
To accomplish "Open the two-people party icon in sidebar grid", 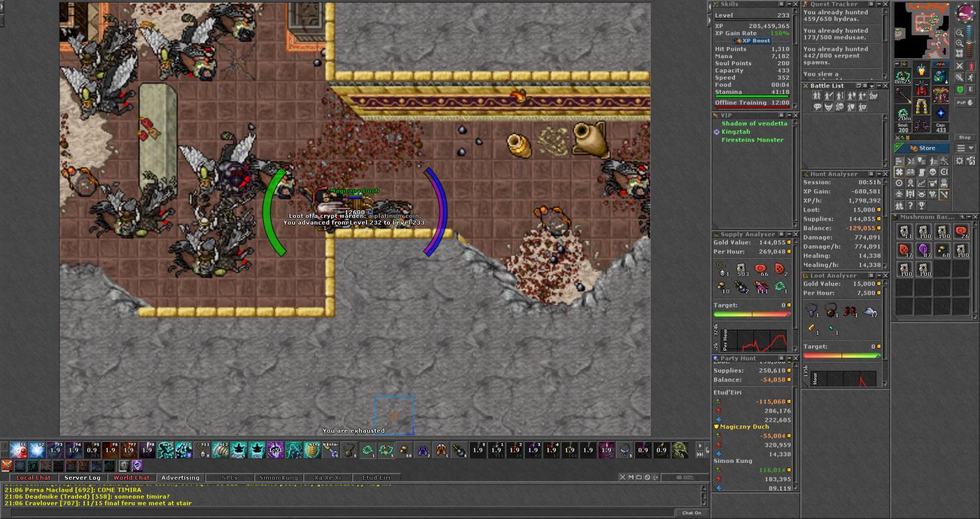I will (x=899, y=204).
